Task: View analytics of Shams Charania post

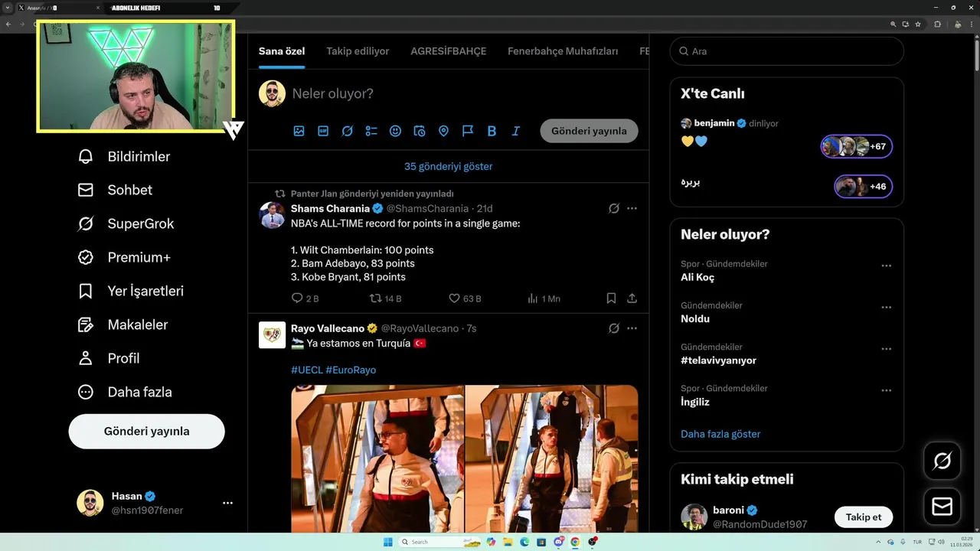Action: coord(544,298)
